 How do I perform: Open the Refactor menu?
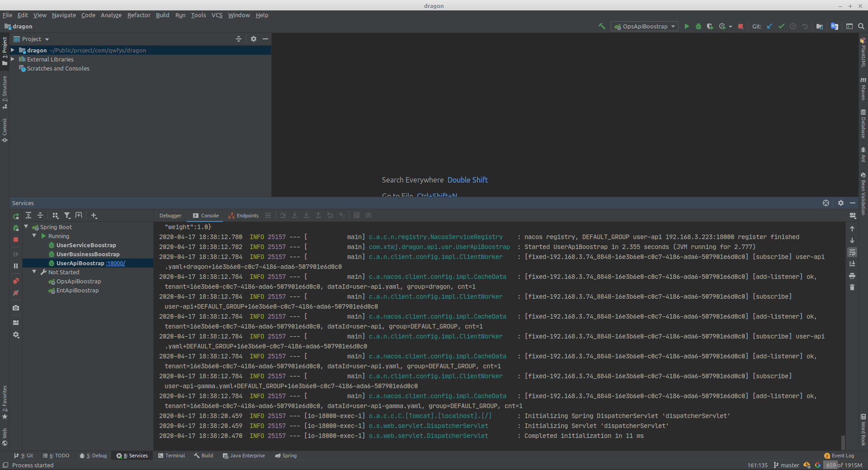tap(138, 15)
